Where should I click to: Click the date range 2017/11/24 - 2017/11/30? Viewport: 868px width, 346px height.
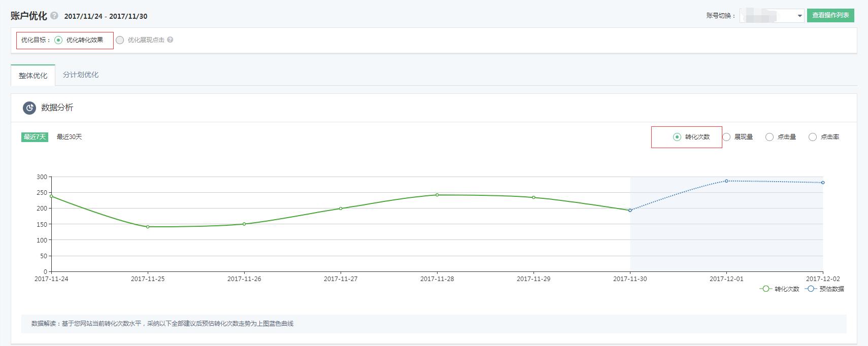(x=106, y=16)
